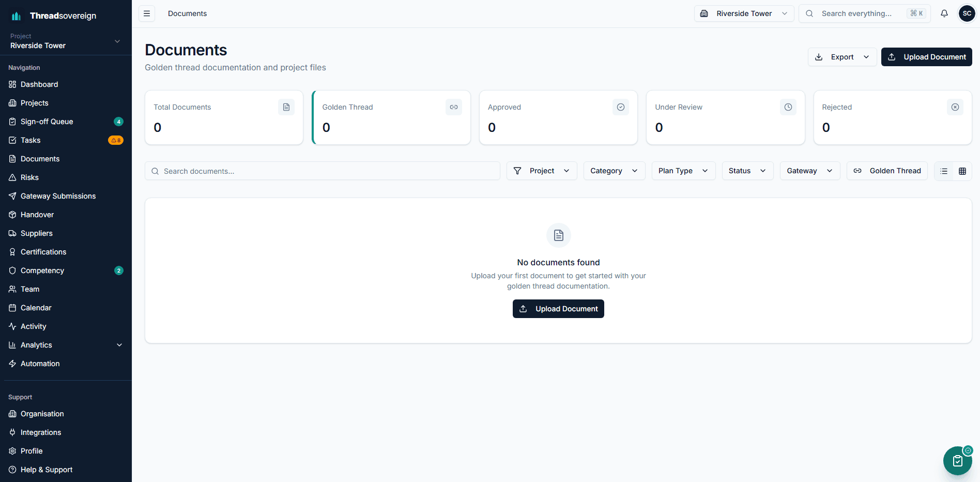Open Integrations under Support
980x482 pixels.
66,432
